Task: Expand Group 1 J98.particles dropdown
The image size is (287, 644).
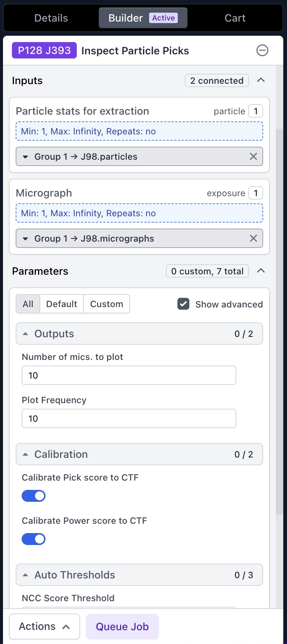Action: [25, 157]
